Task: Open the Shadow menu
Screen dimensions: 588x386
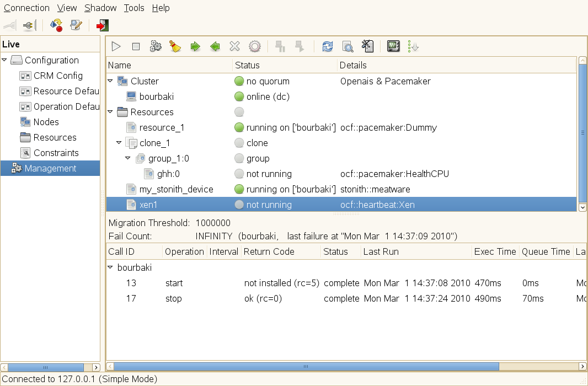Action: (x=100, y=8)
